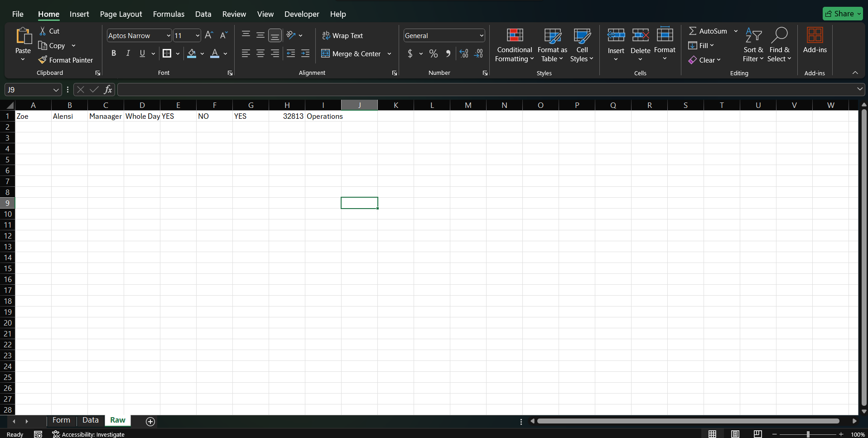Toggle Bold formatting
868x438 pixels.
click(x=114, y=54)
